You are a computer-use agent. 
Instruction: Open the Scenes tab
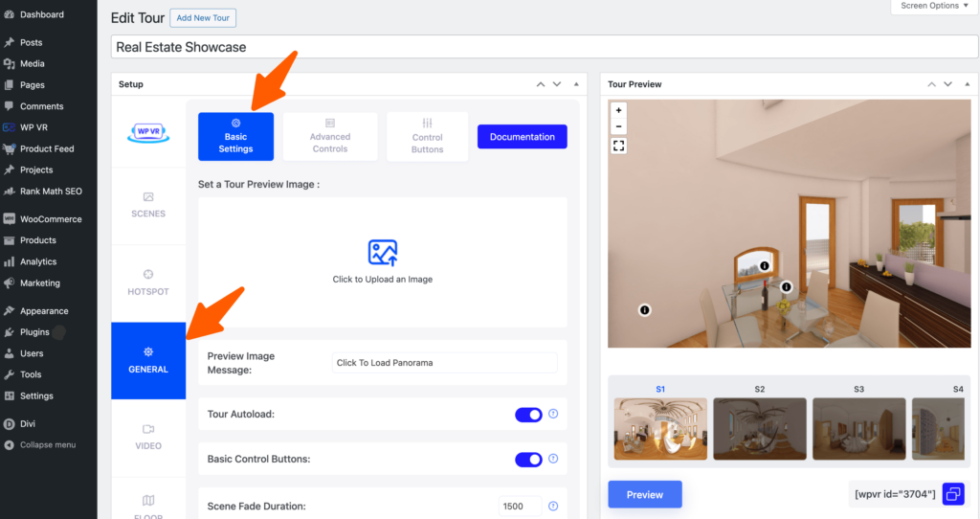pos(148,206)
